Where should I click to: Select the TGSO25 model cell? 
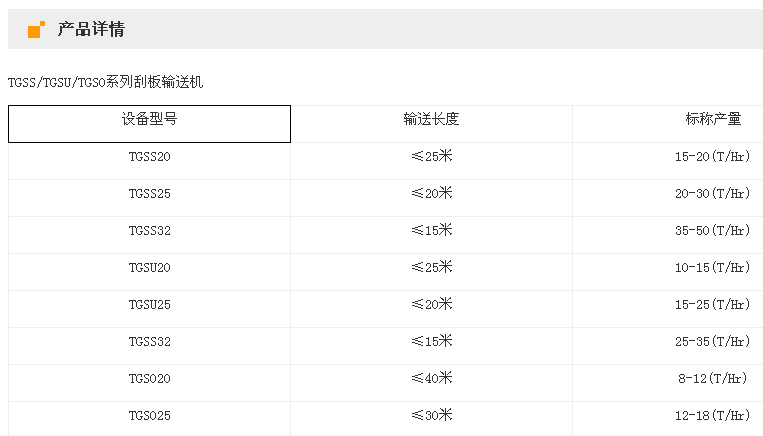(150, 416)
